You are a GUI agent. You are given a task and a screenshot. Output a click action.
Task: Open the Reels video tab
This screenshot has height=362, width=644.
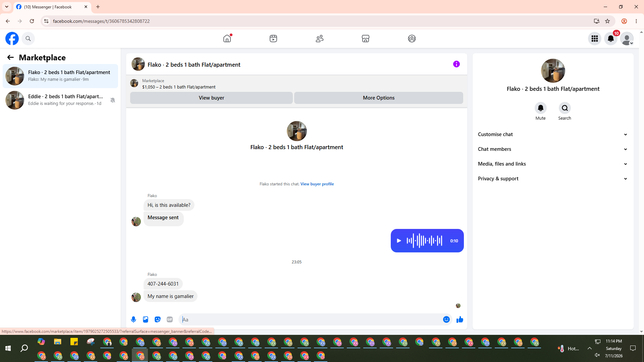[x=273, y=39]
